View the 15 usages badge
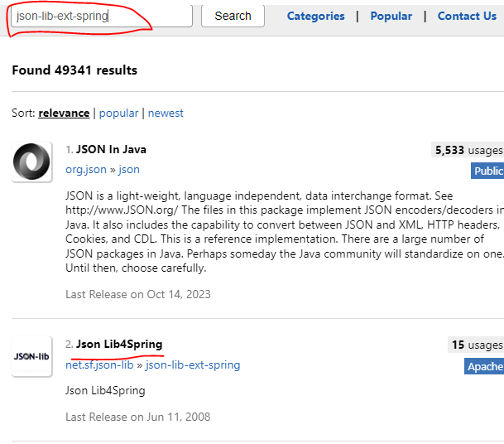The image size is (504, 444). [x=476, y=345]
